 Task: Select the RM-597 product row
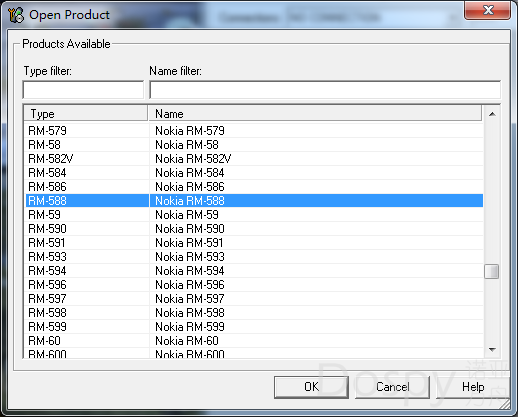click(x=254, y=299)
